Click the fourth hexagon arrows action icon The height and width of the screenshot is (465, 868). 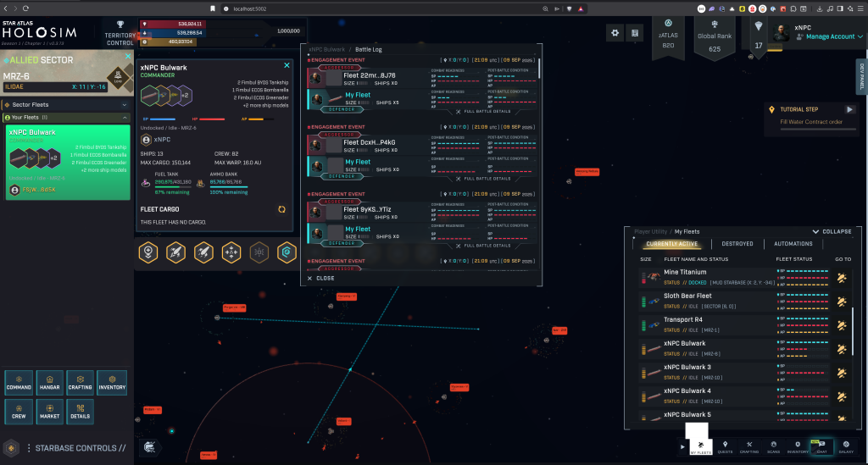click(x=231, y=252)
